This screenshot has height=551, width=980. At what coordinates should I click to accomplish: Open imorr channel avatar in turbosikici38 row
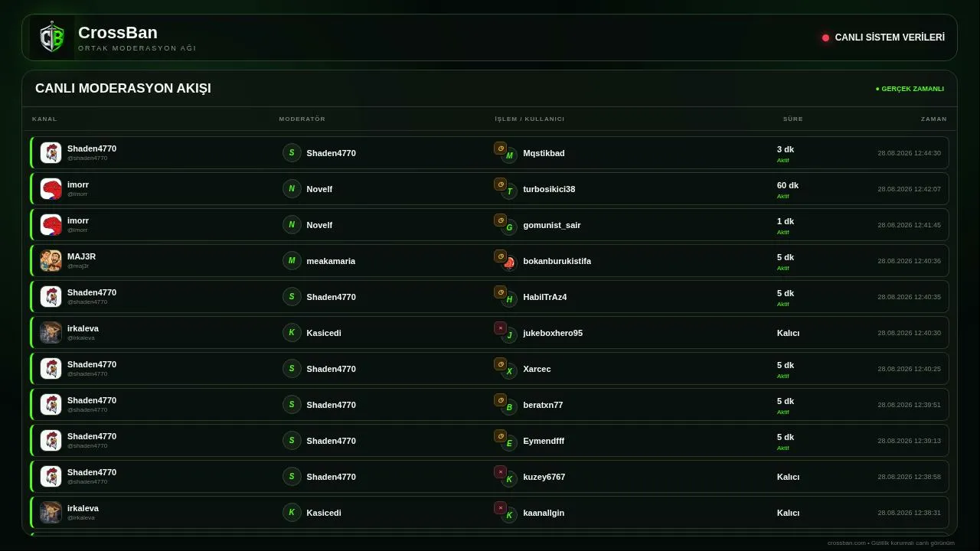point(51,189)
